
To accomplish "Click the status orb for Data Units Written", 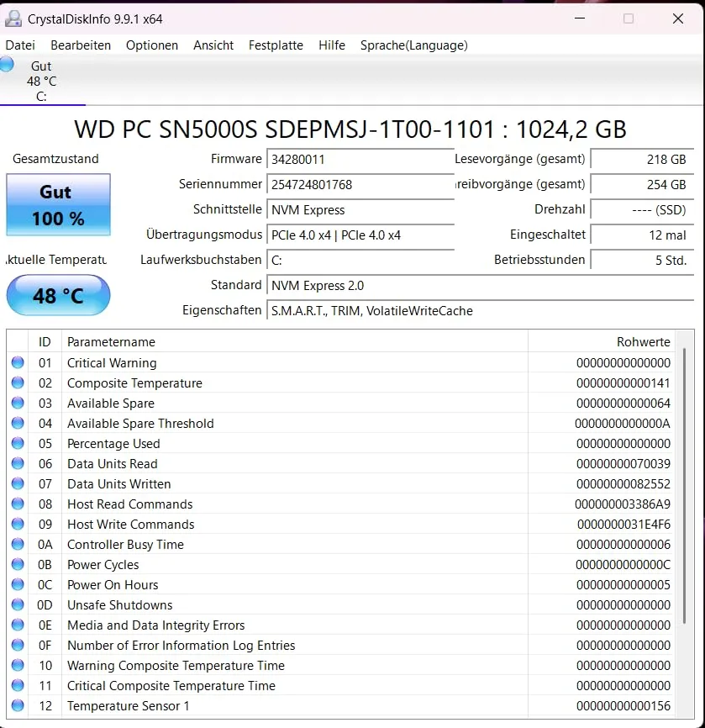I will (x=18, y=483).
